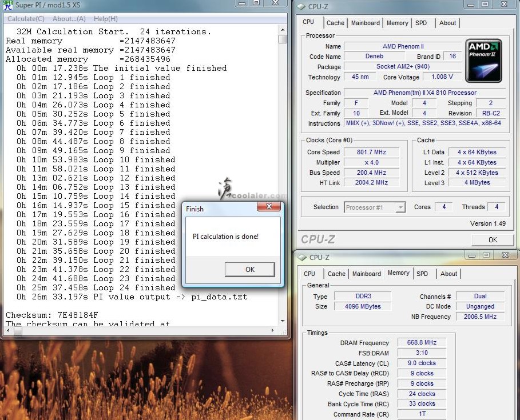This screenshot has height=420, width=520.
Task: Click the '9.0 clocks' CAS Latency value
Action: 422,363
